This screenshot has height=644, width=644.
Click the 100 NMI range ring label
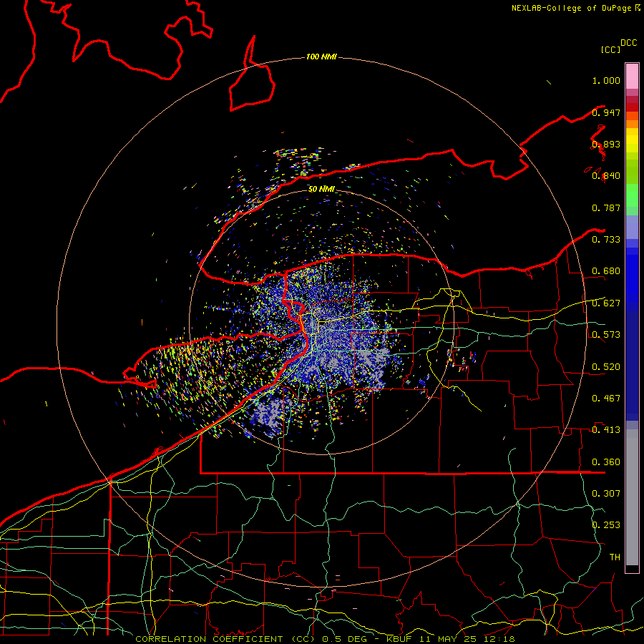321,57
